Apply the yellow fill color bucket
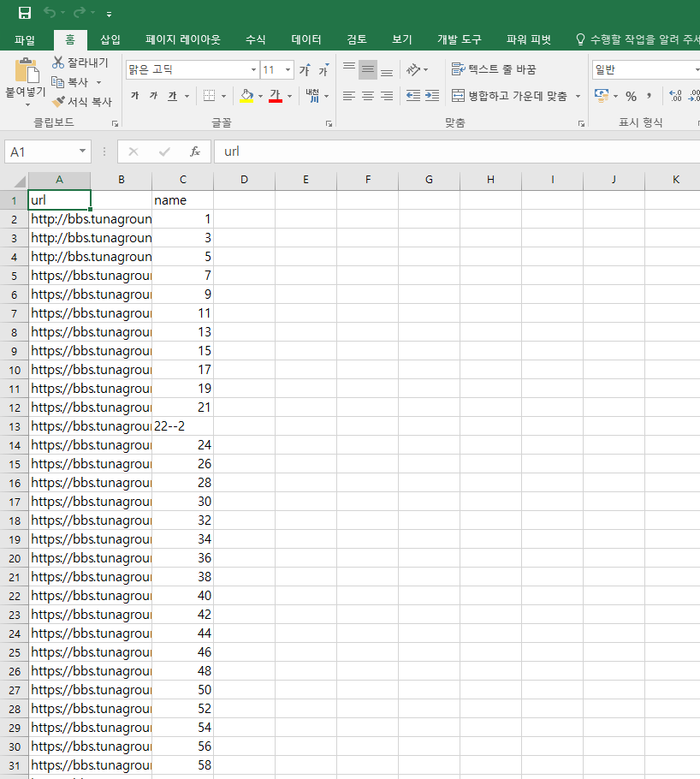The height and width of the screenshot is (779, 700). (x=246, y=96)
